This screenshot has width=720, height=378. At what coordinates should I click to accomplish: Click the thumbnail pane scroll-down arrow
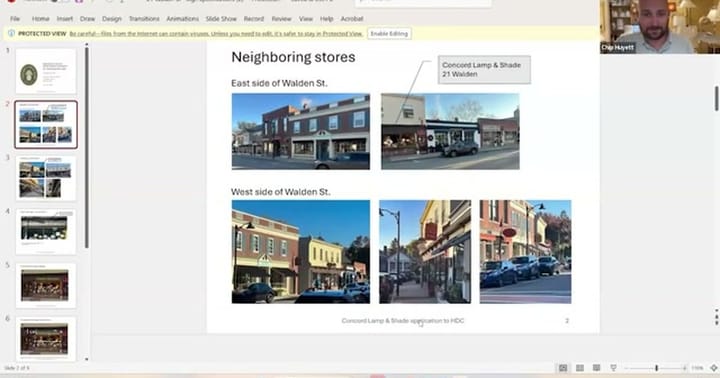click(x=87, y=359)
